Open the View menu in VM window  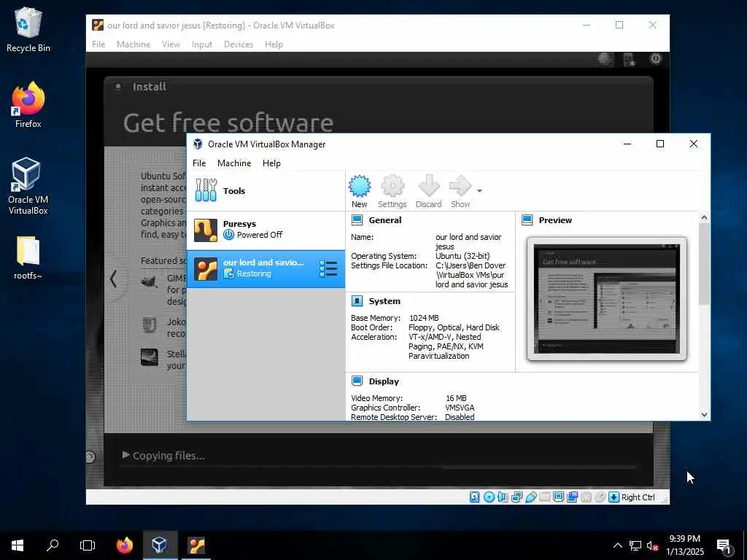(x=171, y=44)
